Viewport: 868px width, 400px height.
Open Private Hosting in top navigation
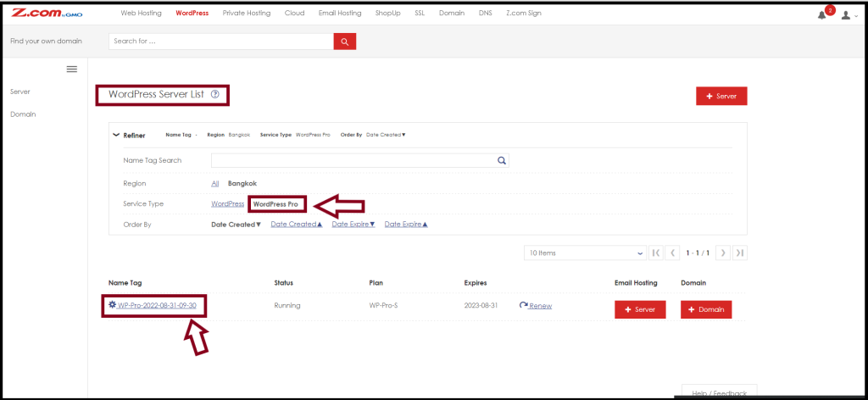[x=247, y=14]
